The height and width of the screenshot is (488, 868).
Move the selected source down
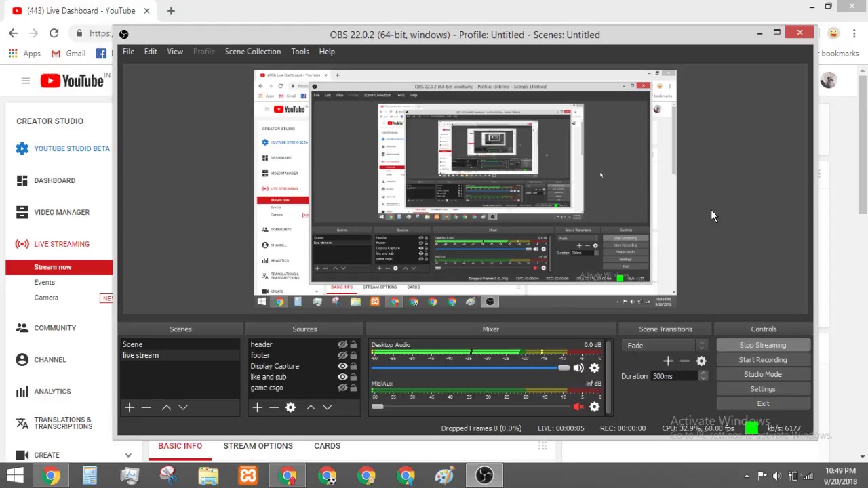328,407
